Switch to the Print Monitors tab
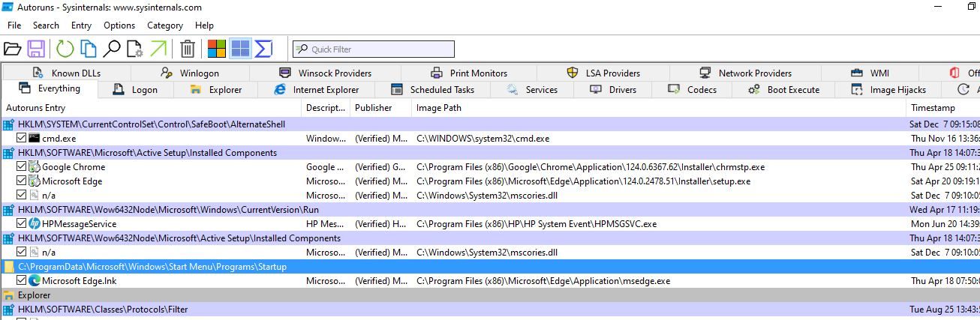This screenshot has height=320, width=980. [x=469, y=73]
